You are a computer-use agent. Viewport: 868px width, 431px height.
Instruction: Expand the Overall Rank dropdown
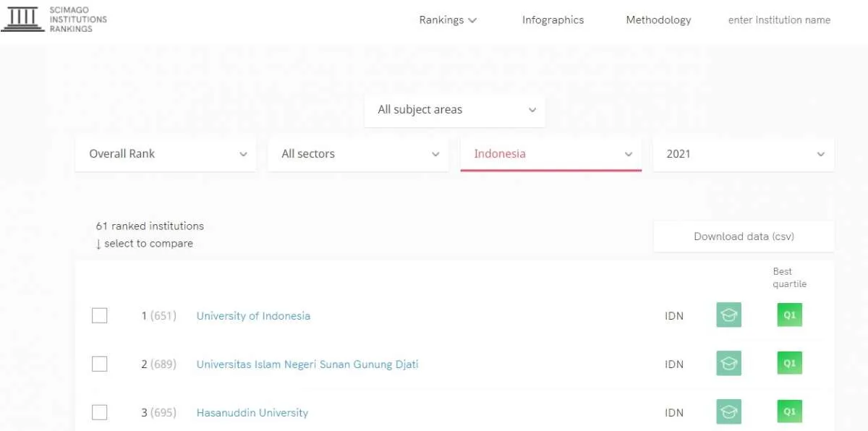pyautogui.click(x=166, y=154)
